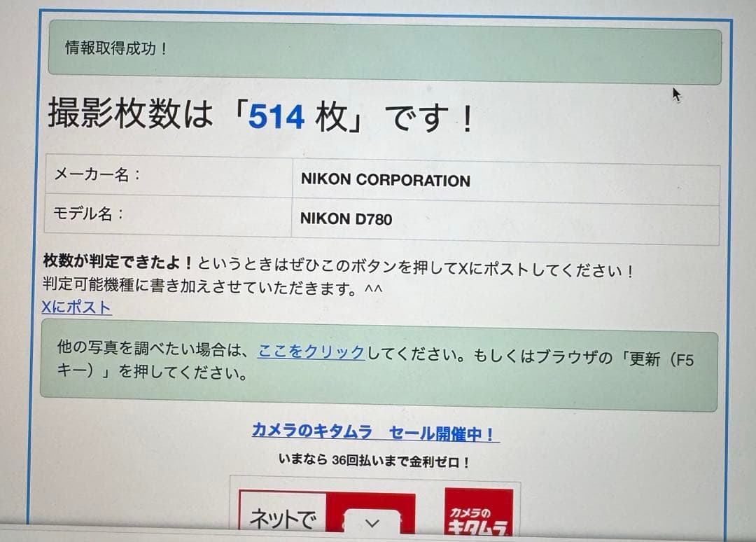Screen dimensions: 756x542
Task: Click the メーカー名 label cell
Action: pyautogui.click(x=105, y=175)
